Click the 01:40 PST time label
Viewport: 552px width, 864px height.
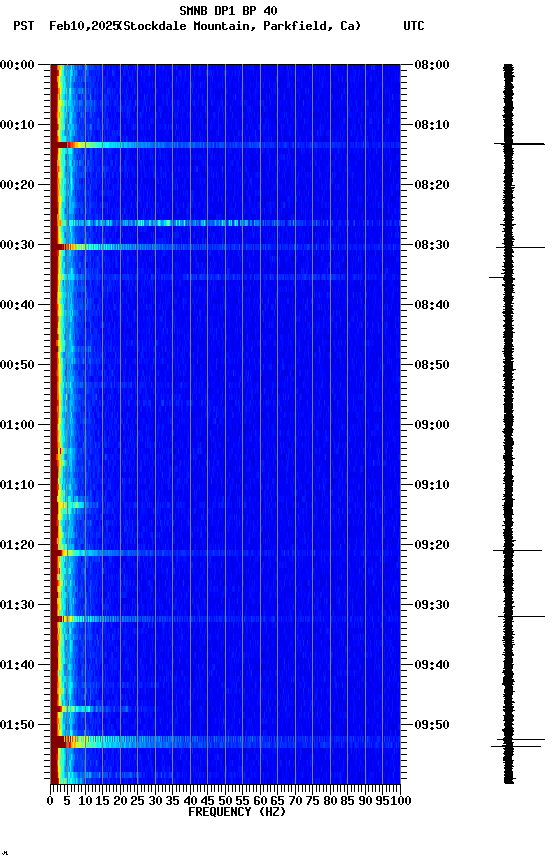tap(17, 665)
